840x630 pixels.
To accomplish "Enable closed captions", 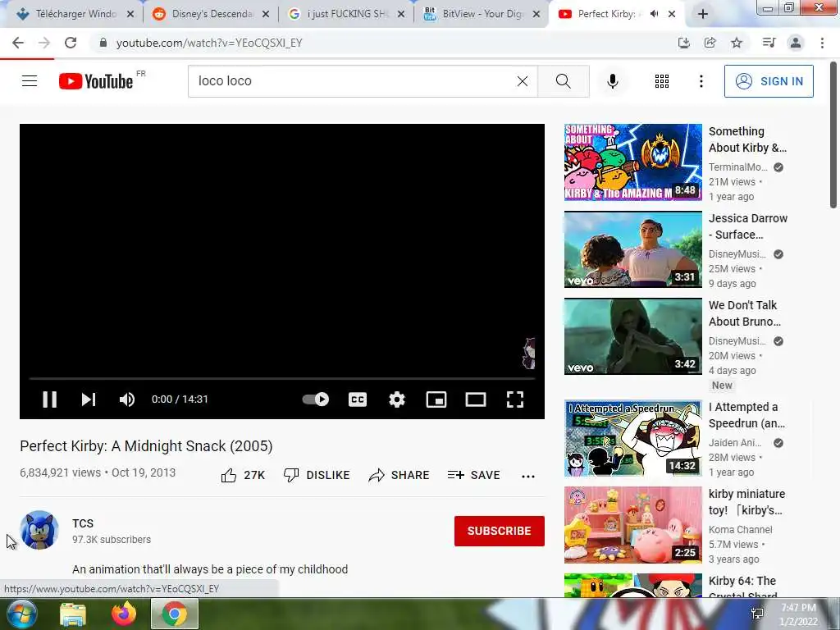I will pyautogui.click(x=358, y=399).
